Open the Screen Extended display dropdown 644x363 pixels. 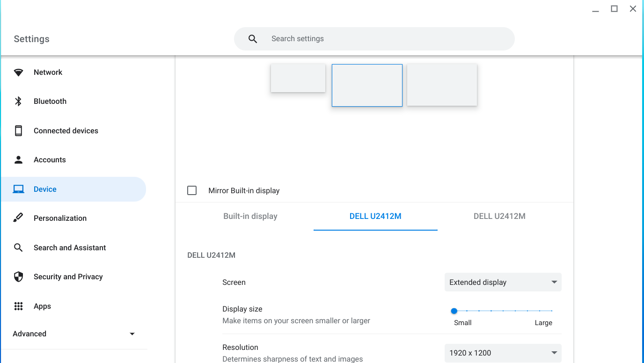point(503,282)
